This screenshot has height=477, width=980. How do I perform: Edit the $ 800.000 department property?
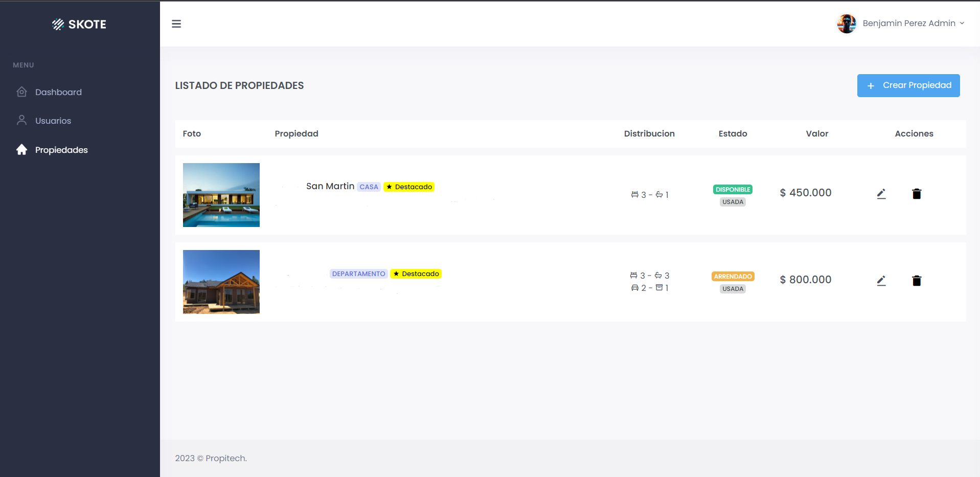881,281
